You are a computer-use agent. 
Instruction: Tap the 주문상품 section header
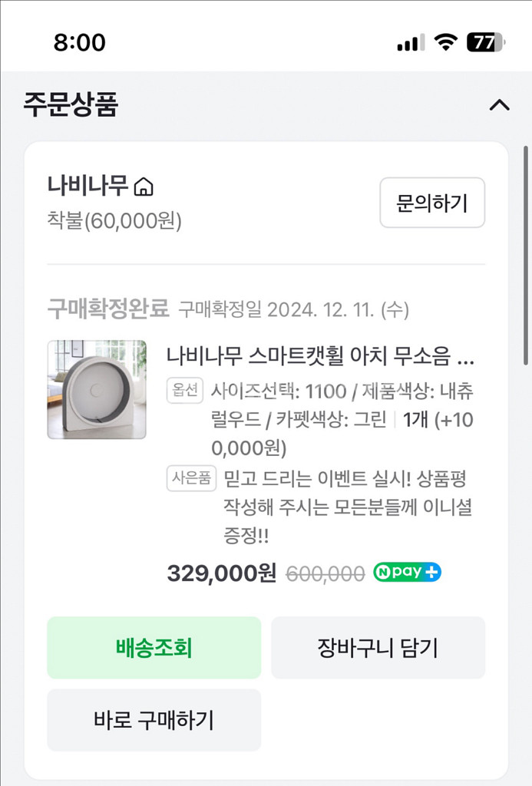(x=71, y=104)
